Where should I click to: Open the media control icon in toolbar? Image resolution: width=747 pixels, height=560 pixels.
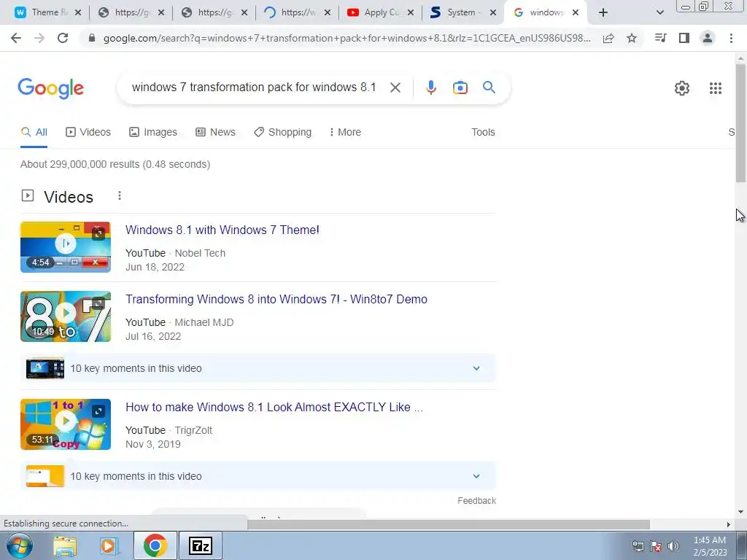[661, 38]
